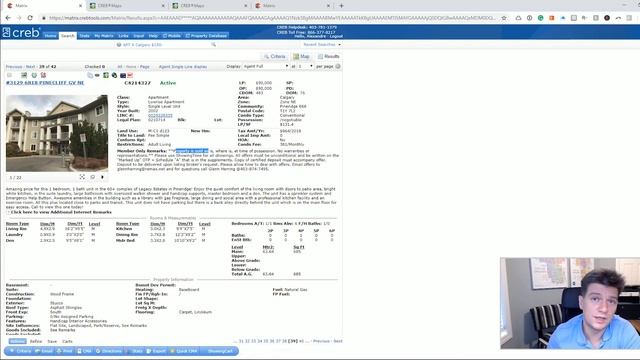This screenshot has width=640, height=360.
Task: Click the Refine button
Action: (36, 341)
